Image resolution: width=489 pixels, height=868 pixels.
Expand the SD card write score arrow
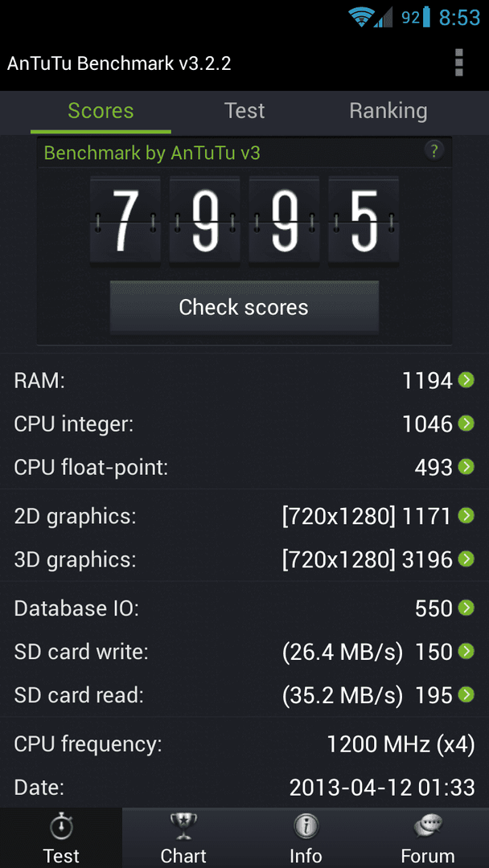click(466, 652)
